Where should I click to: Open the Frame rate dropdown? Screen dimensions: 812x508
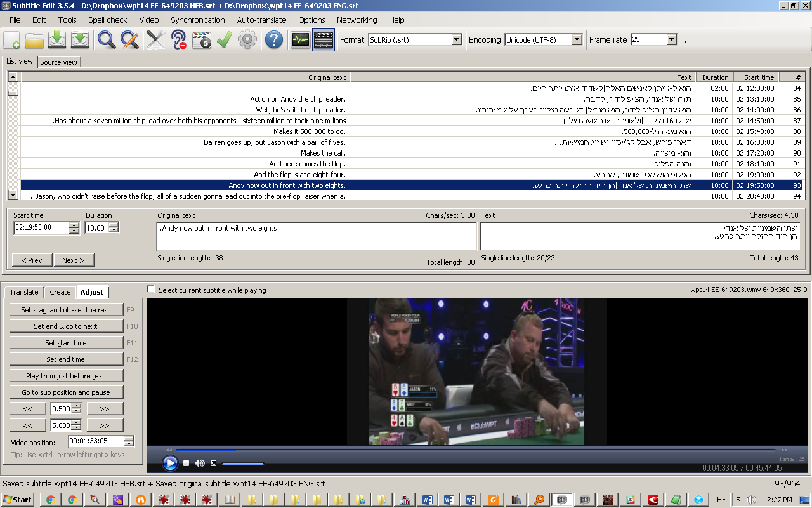672,39
